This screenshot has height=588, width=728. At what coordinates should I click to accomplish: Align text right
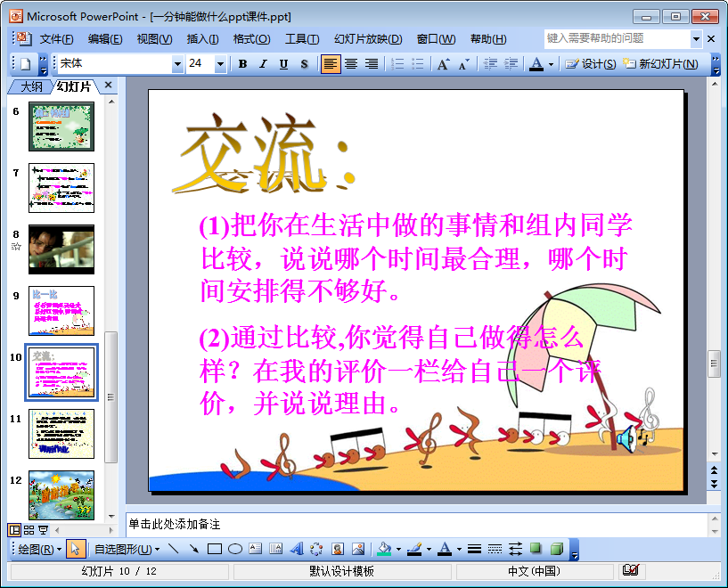372,64
